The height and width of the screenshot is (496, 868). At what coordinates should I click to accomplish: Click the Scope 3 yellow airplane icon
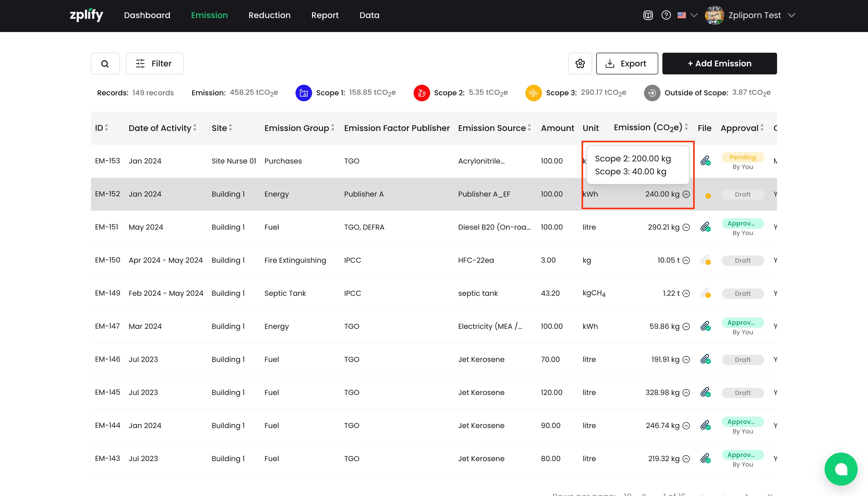click(x=533, y=93)
